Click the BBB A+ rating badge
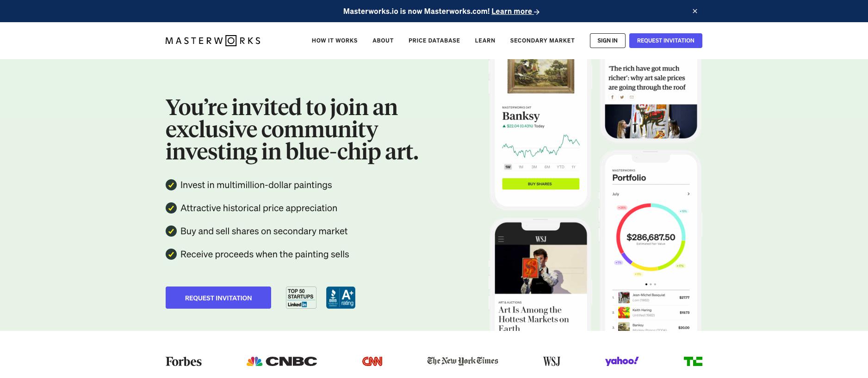 tap(341, 298)
